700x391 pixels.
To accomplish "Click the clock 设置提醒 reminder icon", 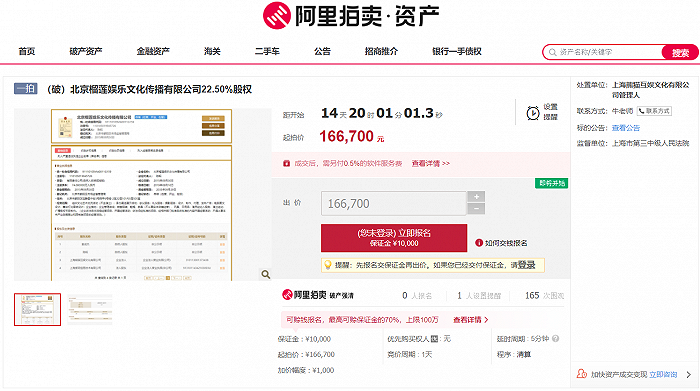I will 533,113.
